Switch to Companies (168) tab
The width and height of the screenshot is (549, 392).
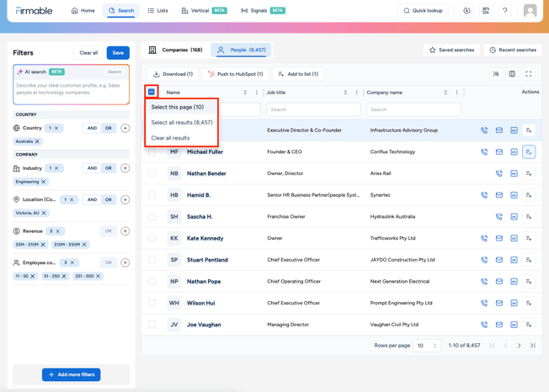pos(176,50)
